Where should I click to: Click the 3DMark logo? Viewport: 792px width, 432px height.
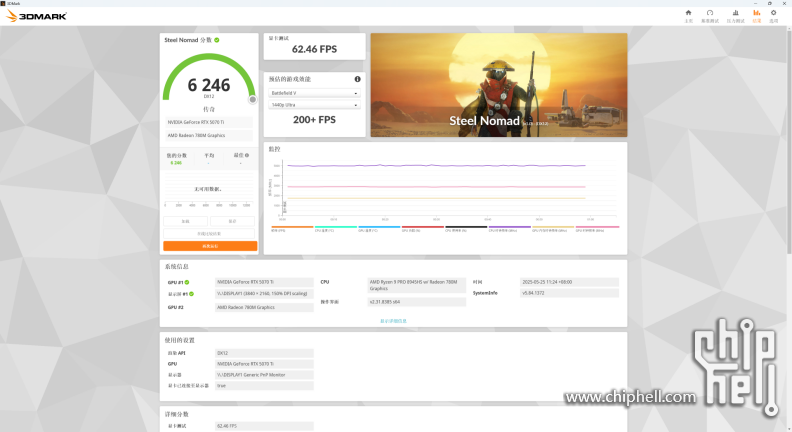coord(36,16)
